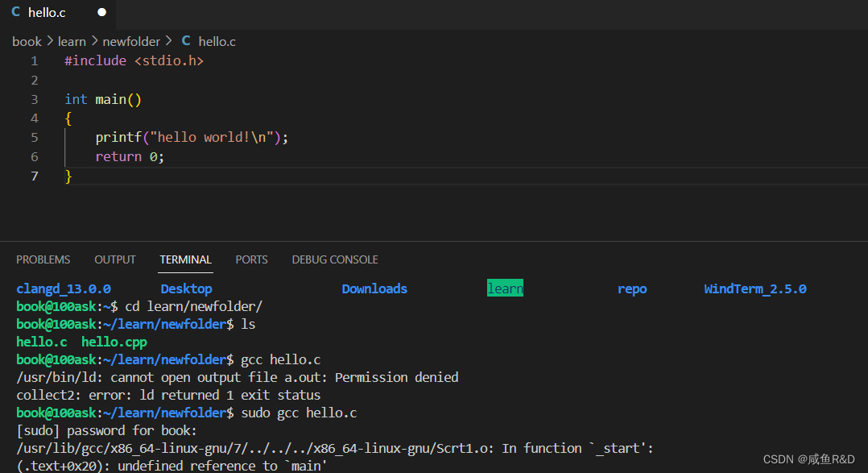Click the chevron between 'newfolder' and hello.c

pyautogui.click(x=167, y=41)
